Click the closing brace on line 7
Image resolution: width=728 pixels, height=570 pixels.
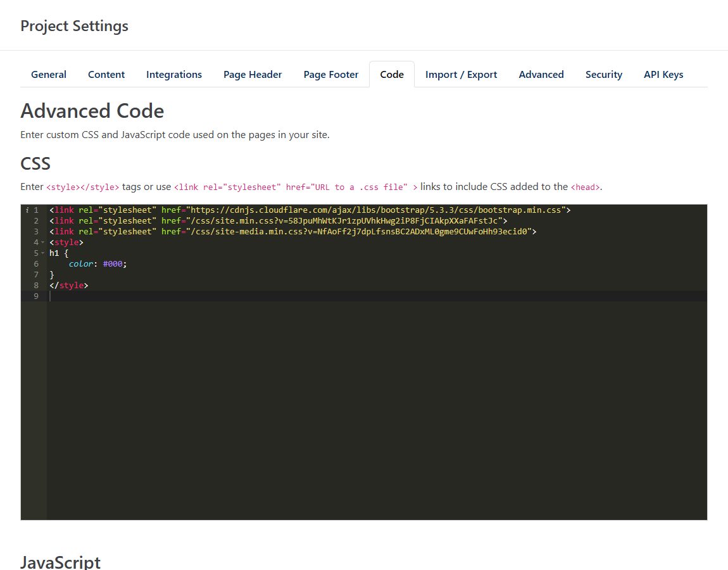pos(51,274)
